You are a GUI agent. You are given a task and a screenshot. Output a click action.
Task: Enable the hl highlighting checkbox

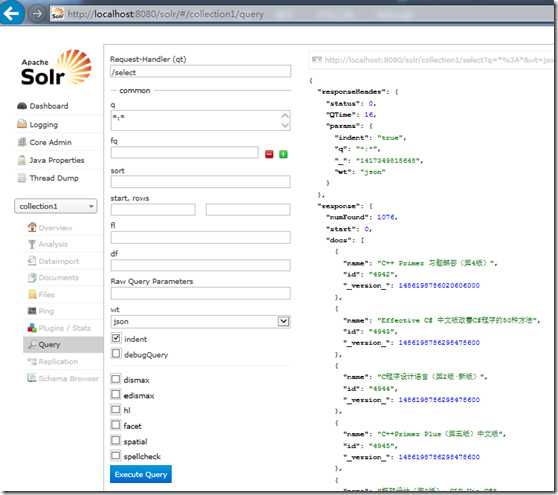click(116, 410)
